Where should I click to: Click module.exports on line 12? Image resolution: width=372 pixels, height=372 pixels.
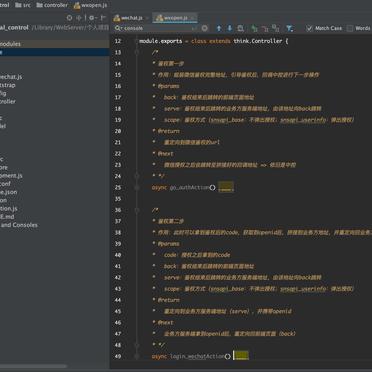tap(161, 41)
